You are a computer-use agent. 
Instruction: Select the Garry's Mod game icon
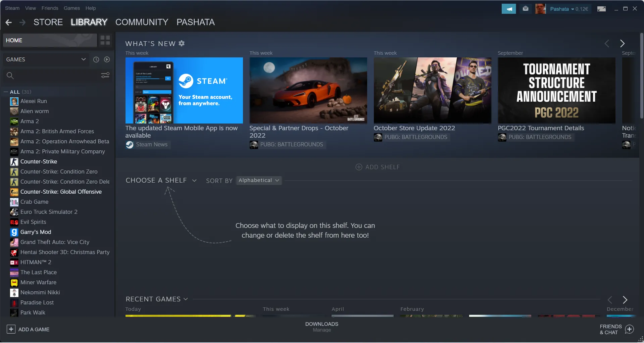[14, 232]
